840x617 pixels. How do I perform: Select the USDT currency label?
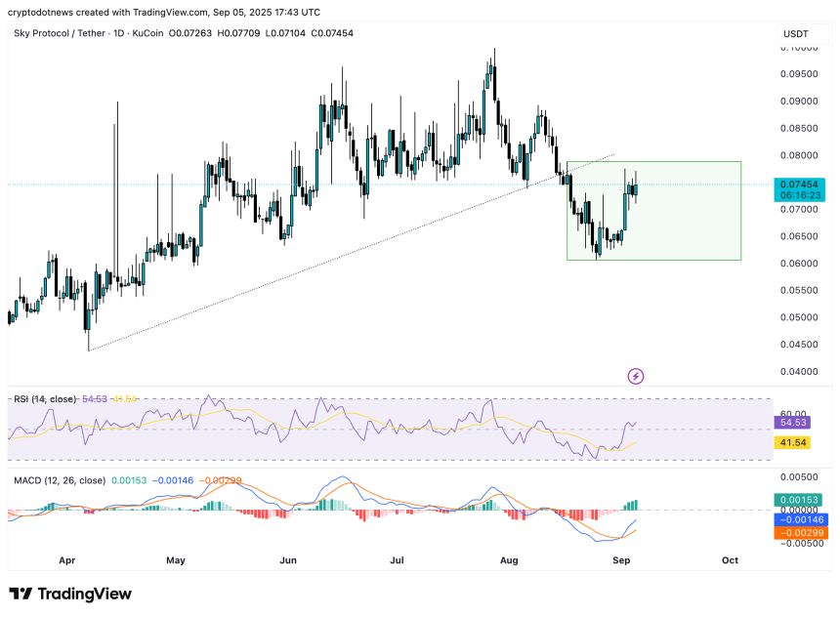point(798,34)
